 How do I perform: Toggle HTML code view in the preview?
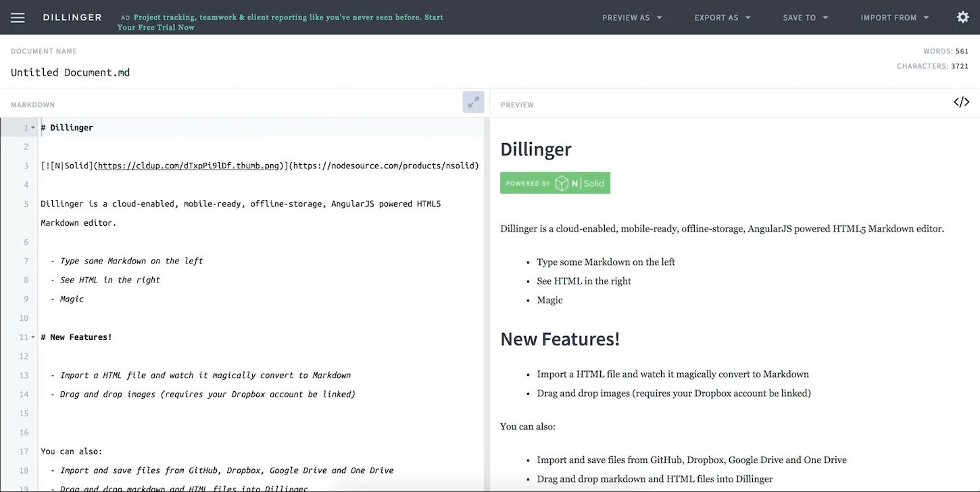pos(961,102)
